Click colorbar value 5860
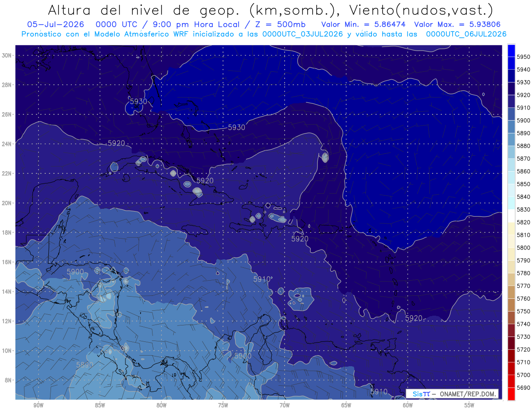The height and width of the screenshot is (411, 532). (x=523, y=171)
